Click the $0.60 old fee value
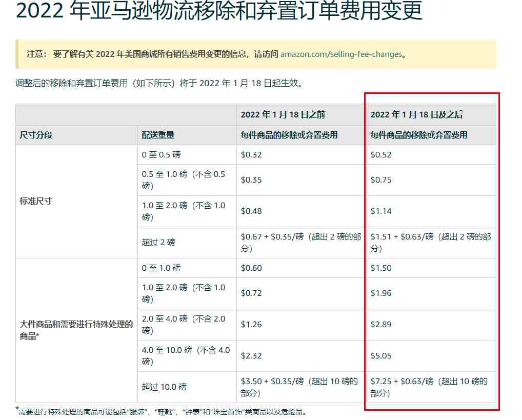522x420 pixels. coord(251,268)
